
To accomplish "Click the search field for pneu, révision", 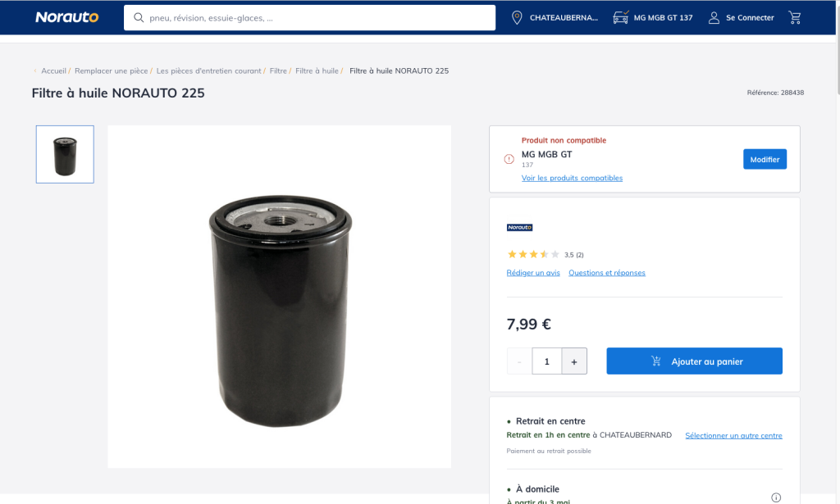I will pos(309,18).
